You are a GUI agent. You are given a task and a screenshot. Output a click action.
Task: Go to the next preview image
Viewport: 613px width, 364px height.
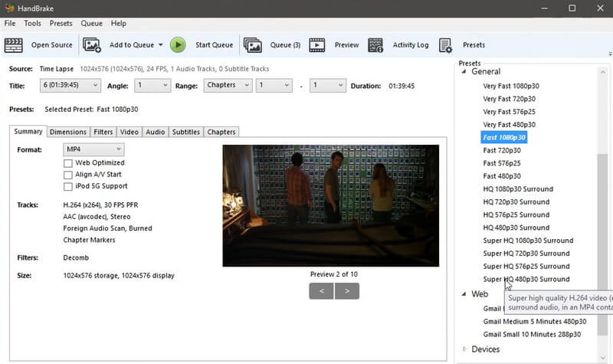(347, 291)
